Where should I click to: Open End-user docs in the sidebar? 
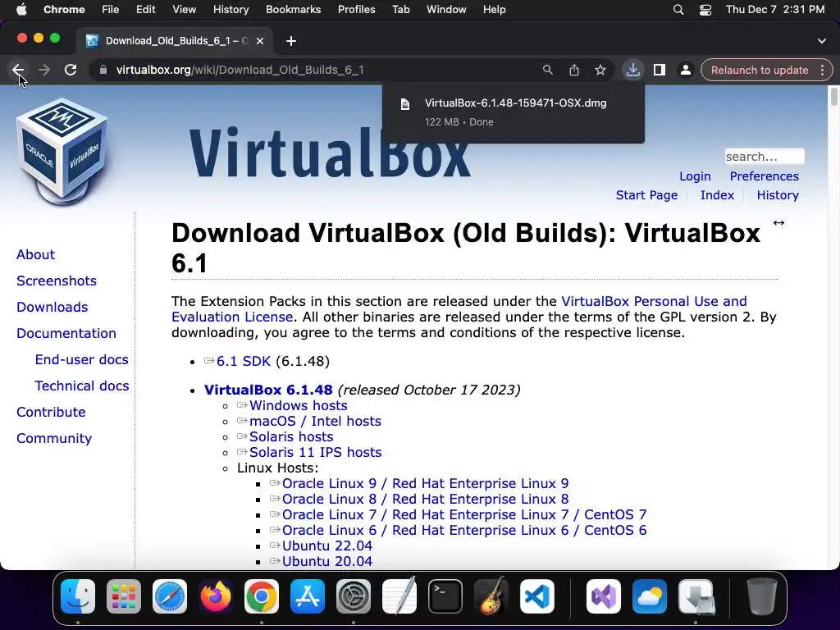tap(81, 359)
